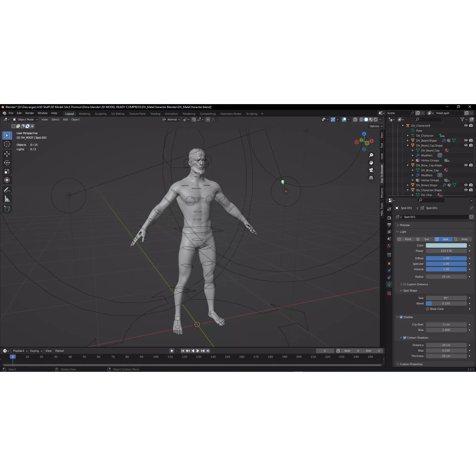Switch to the Shading workspace tab

coord(155,114)
